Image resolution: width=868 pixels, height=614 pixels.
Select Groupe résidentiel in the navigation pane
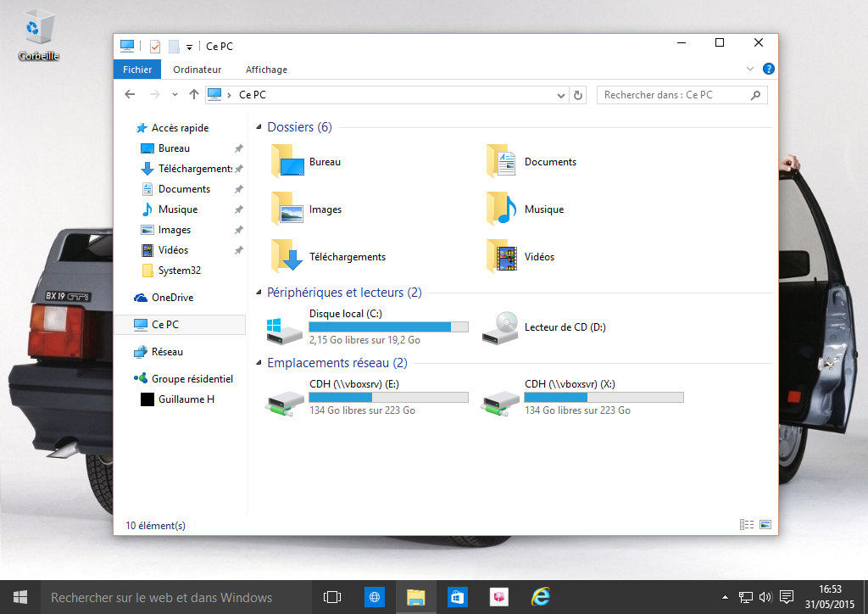(183, 379)
